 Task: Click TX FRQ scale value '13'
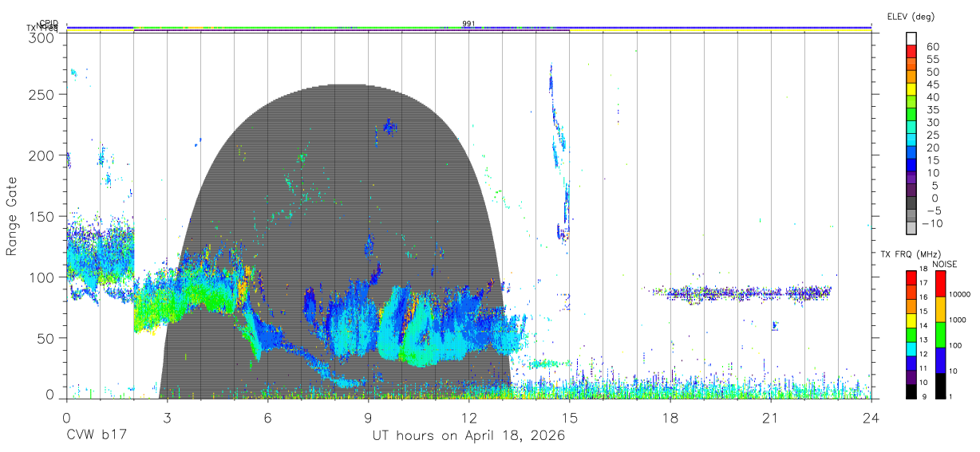tap(923, 340)
